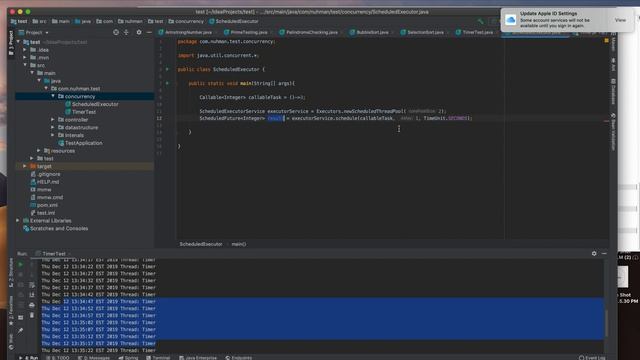
Task: Switch to SelectionSort.java tab
Action: (424, 32)
